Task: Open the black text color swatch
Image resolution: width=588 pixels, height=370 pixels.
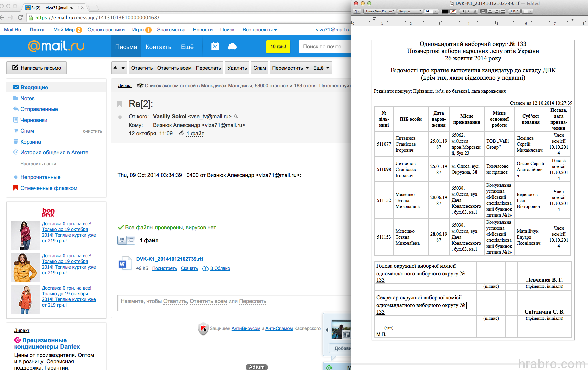Action: tap(445, 11)
